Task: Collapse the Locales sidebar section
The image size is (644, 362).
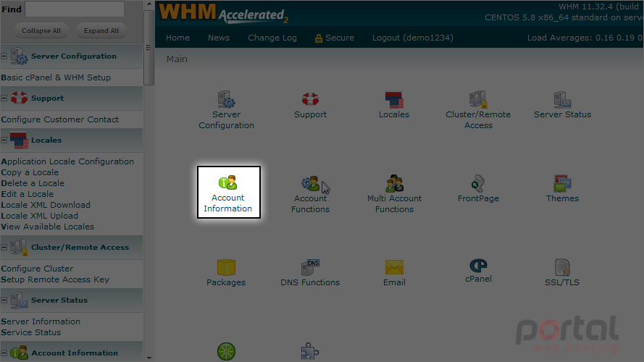Action: (x=4, y=140)
